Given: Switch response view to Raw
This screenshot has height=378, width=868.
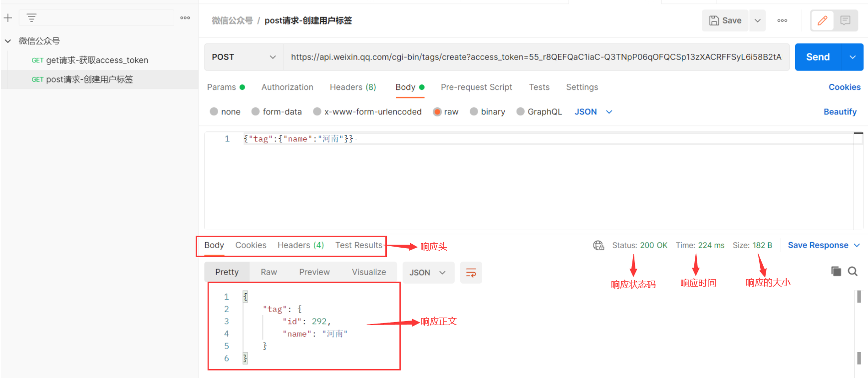Looking at the screenshot, I should point(269,272).
